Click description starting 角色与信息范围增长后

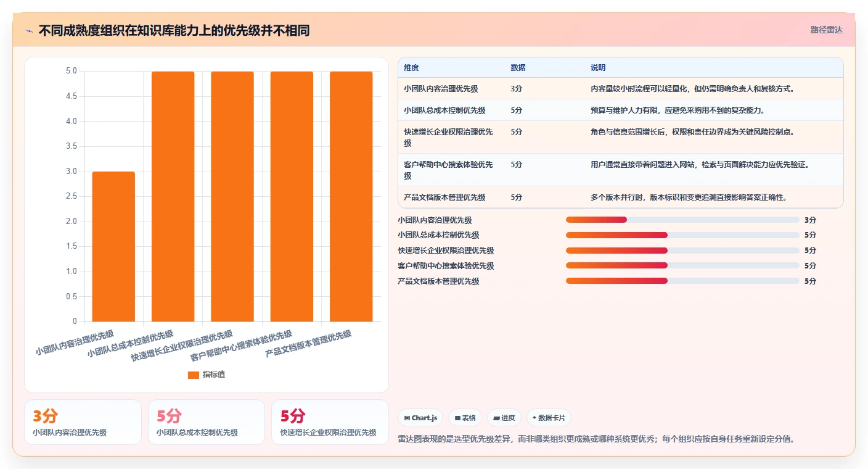click(x=692, y=132)
